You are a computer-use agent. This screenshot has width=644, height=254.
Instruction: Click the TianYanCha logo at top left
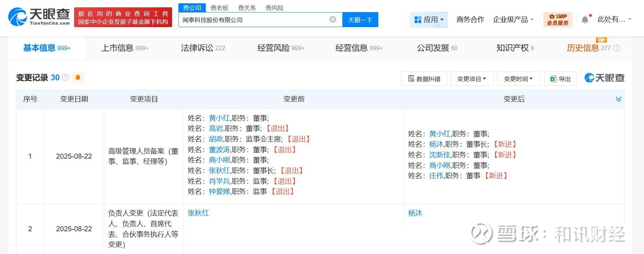click(x=39, y=17)
